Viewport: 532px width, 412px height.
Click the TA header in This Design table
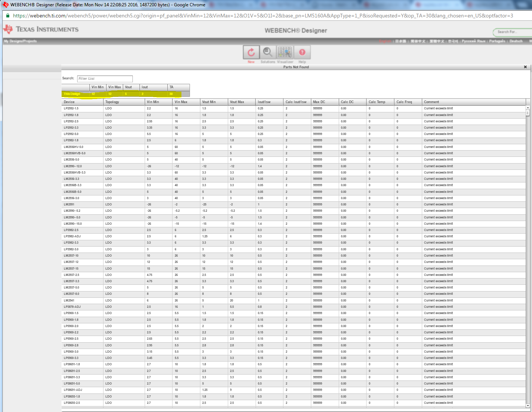pyautogui.click(x=178, y=87)
